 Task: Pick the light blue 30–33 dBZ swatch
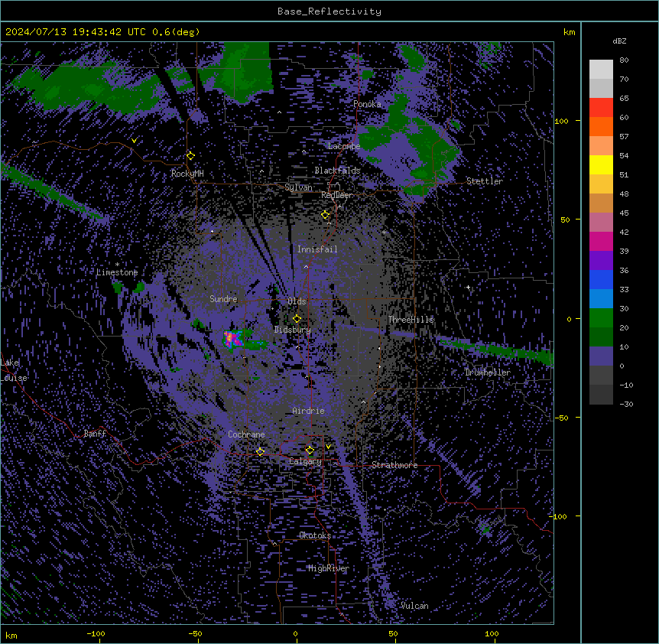pos(601,299)
